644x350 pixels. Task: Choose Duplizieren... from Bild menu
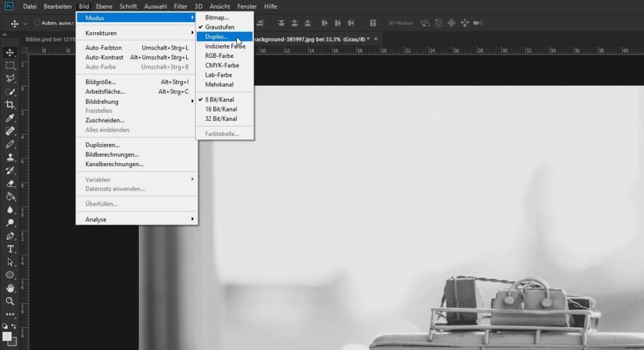click(136, 145)
